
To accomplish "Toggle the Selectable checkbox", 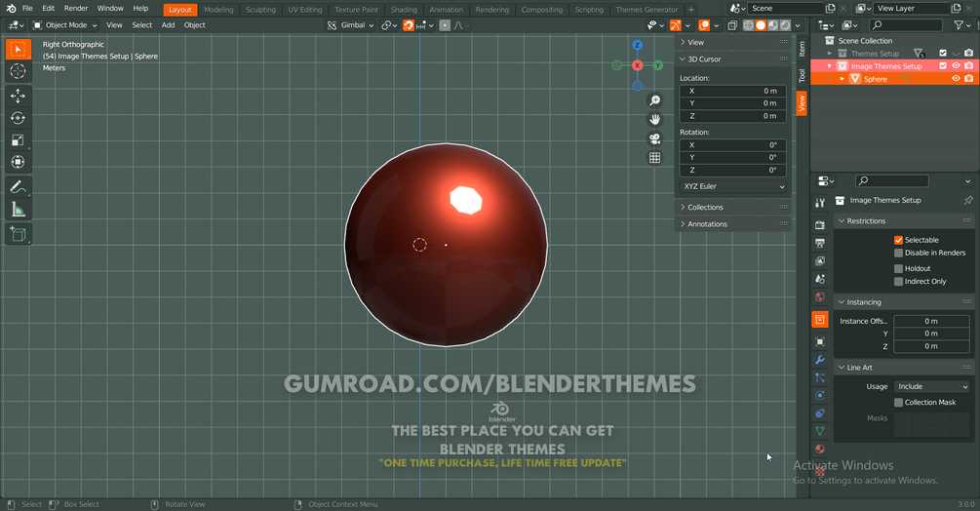I will click(x=898, y=240).
